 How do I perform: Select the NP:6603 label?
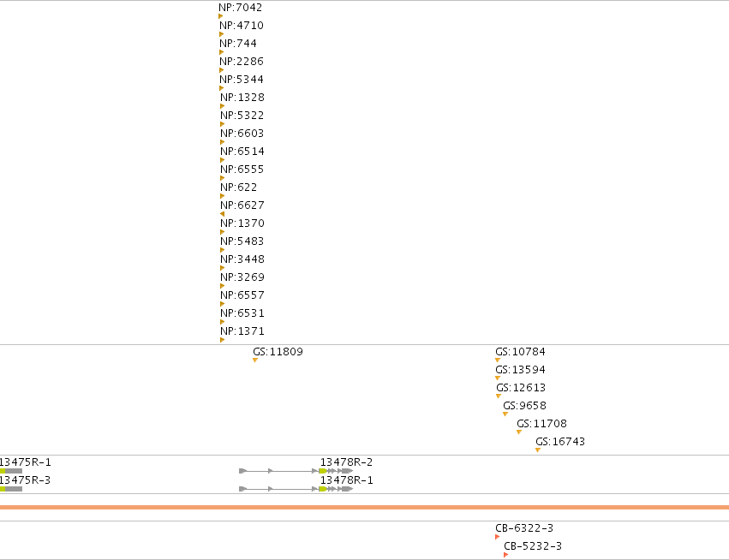pyautogui.click(x=242, y=134)
